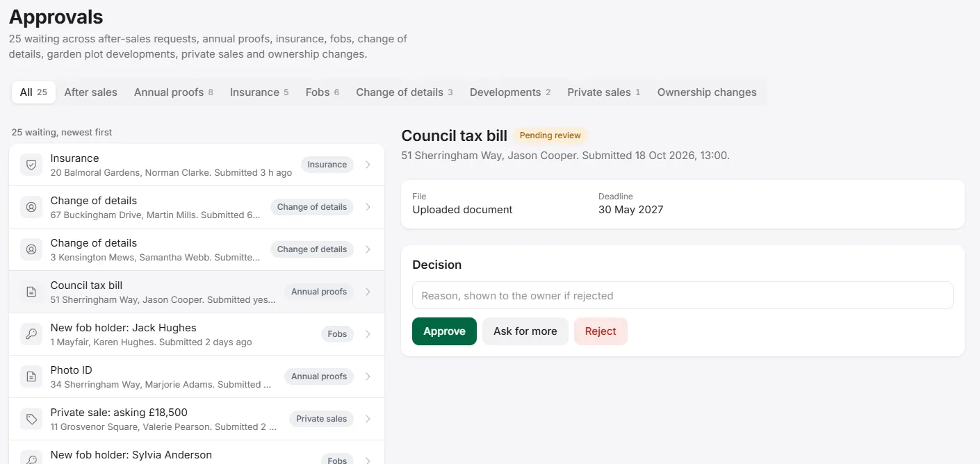Reject the Council tax bill
Screen dimensions: 980x464
601,331
